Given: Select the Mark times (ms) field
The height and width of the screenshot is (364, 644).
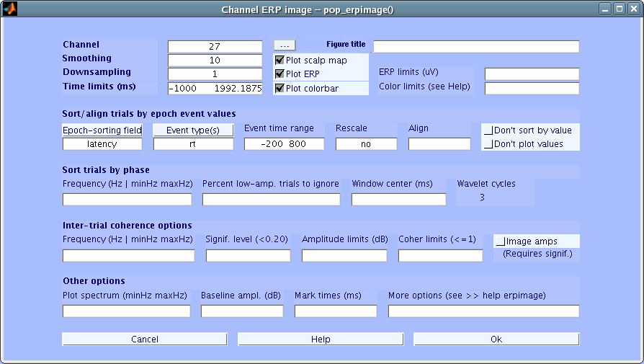Looking at the screenshot, I should click(335, 311).
